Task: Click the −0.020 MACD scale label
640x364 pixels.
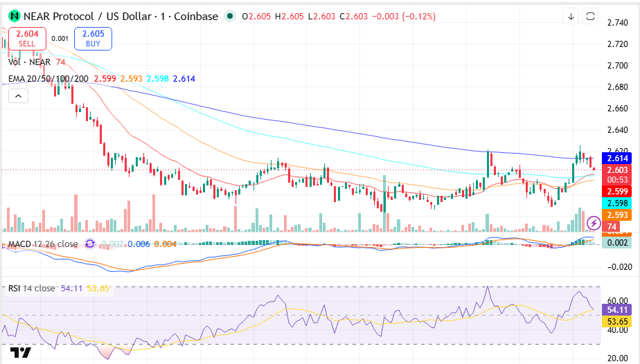Action: click(620, 267)
